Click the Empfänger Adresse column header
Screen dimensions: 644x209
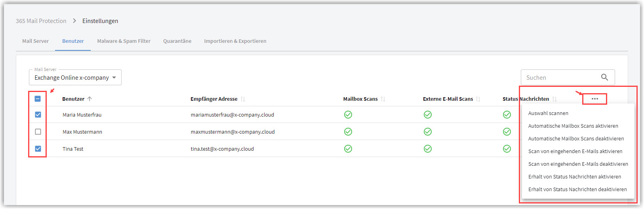pos(214,99)
